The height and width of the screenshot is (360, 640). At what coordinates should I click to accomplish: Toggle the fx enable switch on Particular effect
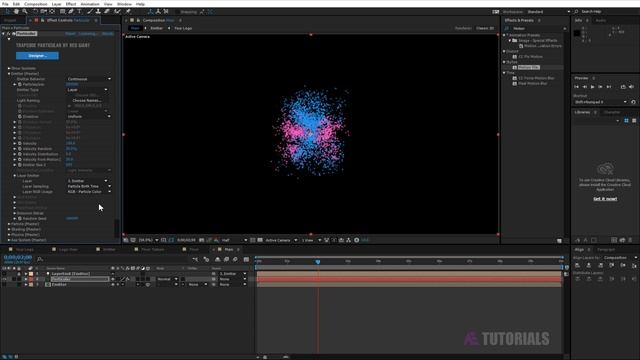tap(8, 33)
